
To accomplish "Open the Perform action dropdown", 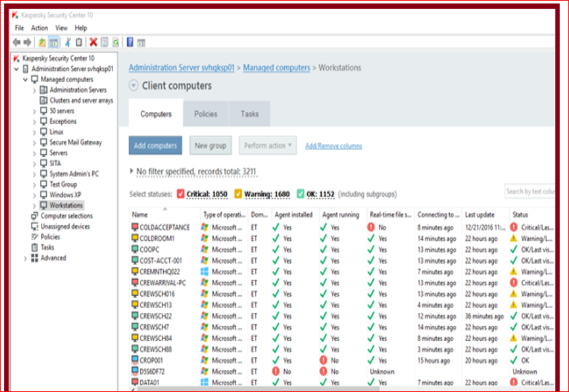I will pos(268,146).
